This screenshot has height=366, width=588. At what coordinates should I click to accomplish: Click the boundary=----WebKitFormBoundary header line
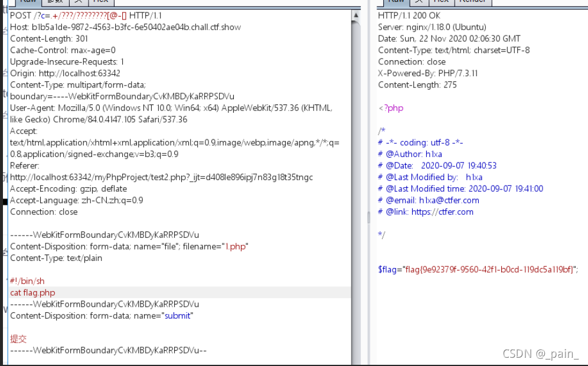coord(122,96)
